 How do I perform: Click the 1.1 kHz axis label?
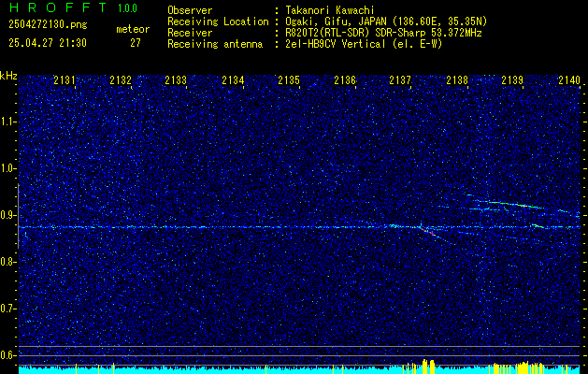(x=7, y=122)
